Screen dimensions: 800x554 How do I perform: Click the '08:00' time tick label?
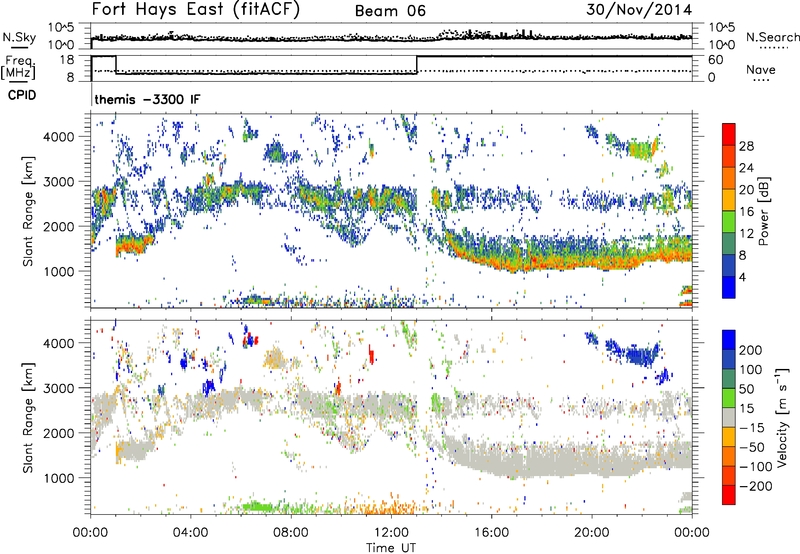(291, 533)
